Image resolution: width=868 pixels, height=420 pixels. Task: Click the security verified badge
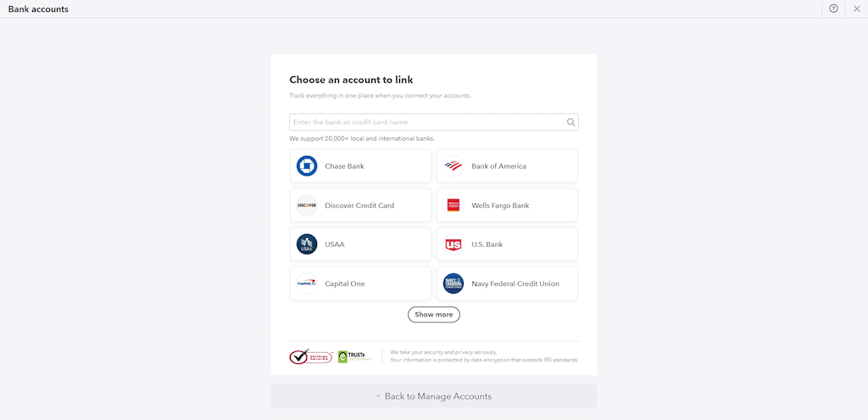click(311, 356)
